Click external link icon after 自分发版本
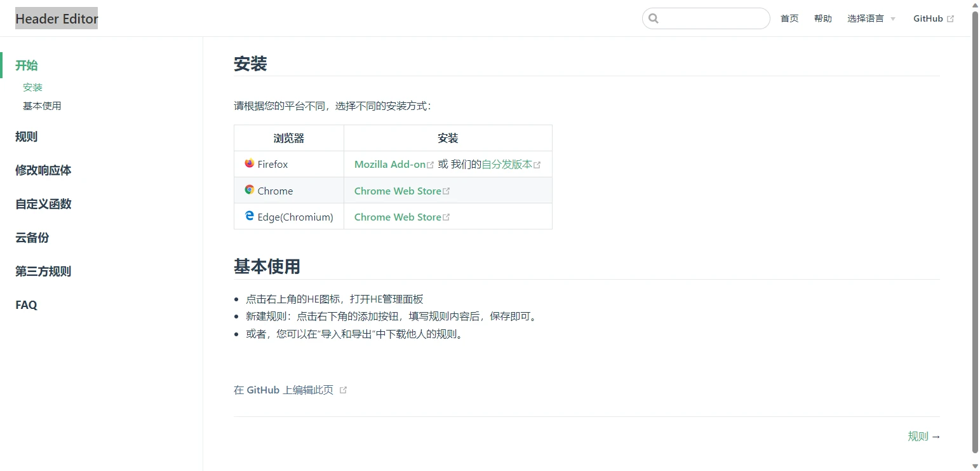980x471 pixels. click(537, 165)
